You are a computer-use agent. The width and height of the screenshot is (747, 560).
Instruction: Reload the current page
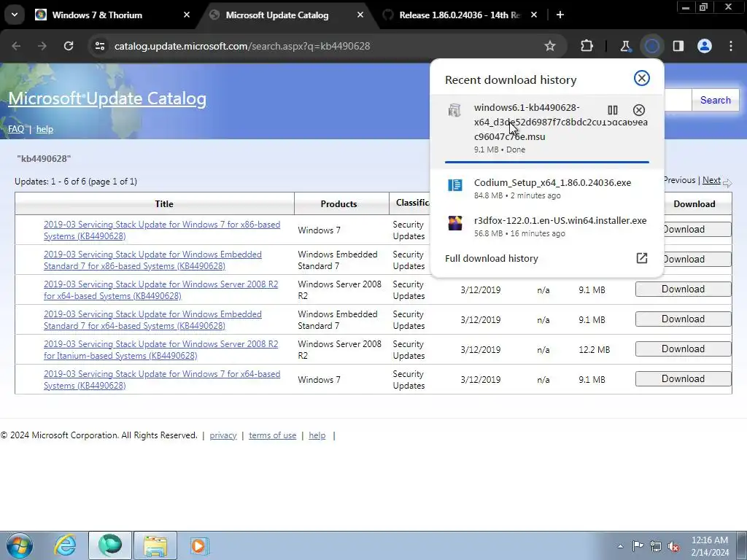pyautogui.click(x=69, y=46)
